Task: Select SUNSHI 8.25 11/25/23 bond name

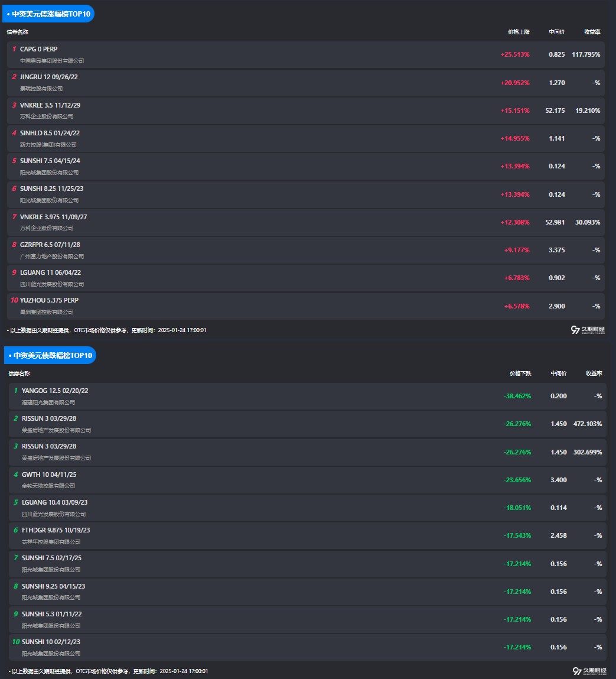Action: [51, 189]
